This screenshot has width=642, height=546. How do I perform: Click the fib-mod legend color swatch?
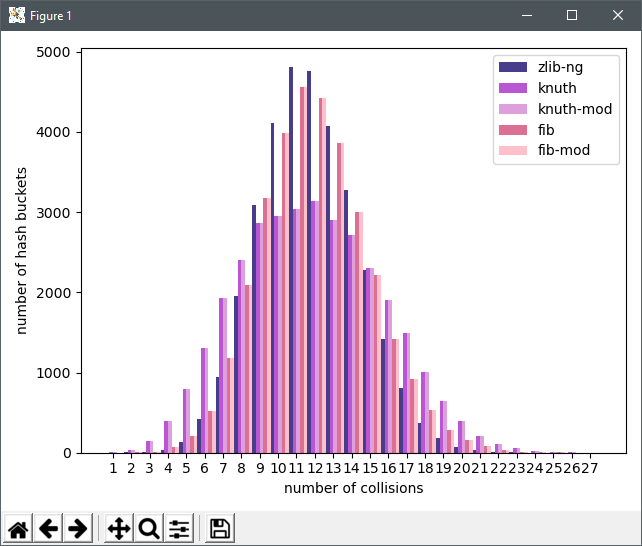(513, 150)
